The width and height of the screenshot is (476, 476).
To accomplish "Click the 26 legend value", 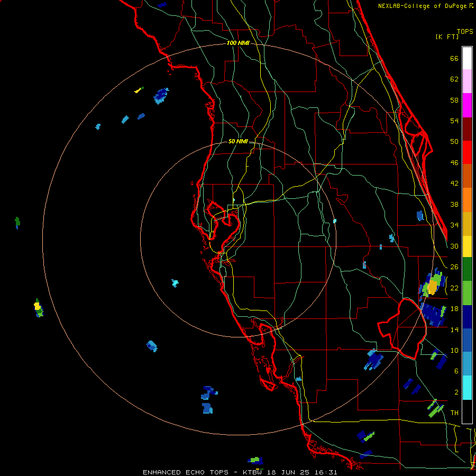I will pyautogui.click(x=454, y=267).
